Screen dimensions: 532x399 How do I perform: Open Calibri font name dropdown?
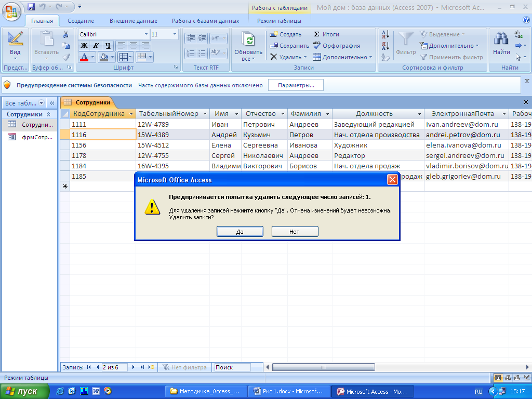(146, 34)
